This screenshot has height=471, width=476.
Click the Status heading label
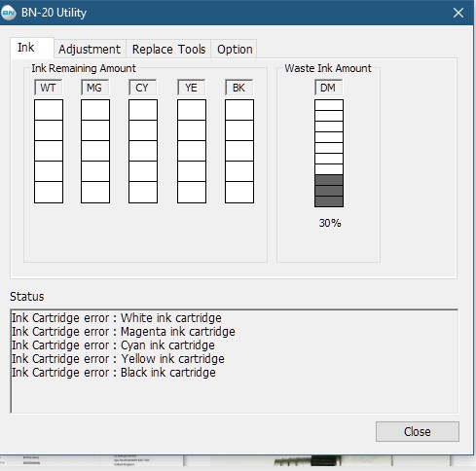[27, 297]
